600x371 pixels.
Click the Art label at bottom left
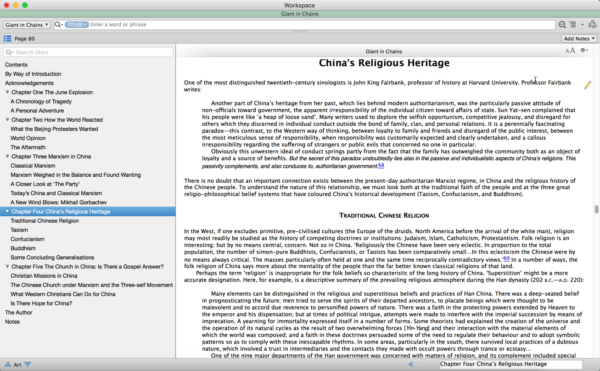[17, 365]
